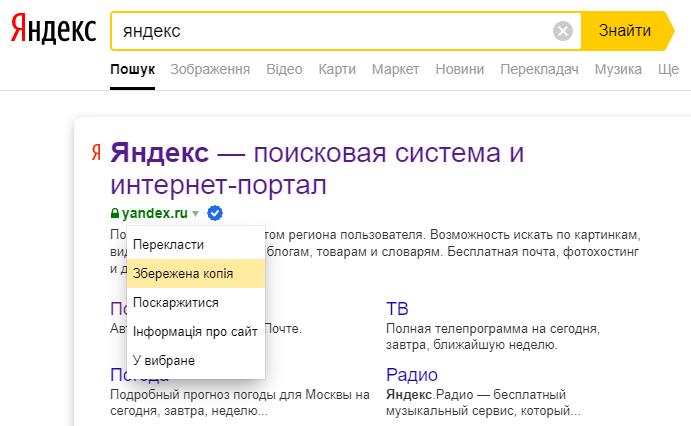This screenshot has width=691, height=426.
Task: Click the green yandex.ru URL link
Action: coord(155,213)
